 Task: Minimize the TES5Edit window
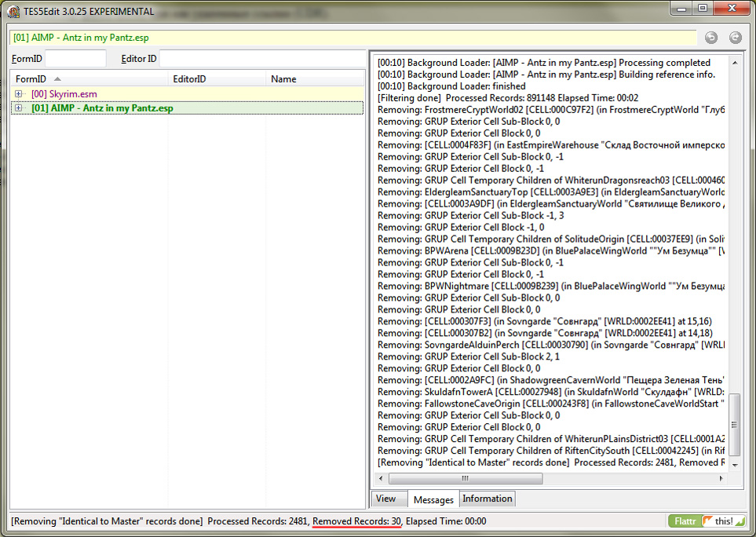681,8
